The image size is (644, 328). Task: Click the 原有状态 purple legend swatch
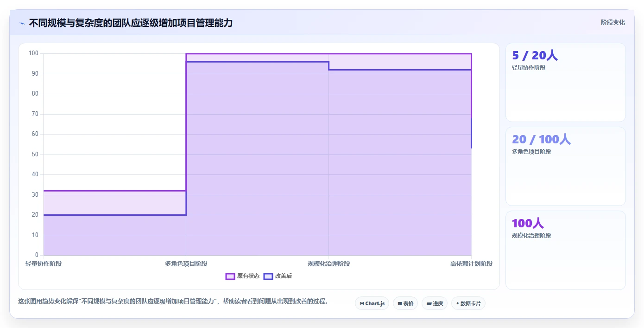230,276
